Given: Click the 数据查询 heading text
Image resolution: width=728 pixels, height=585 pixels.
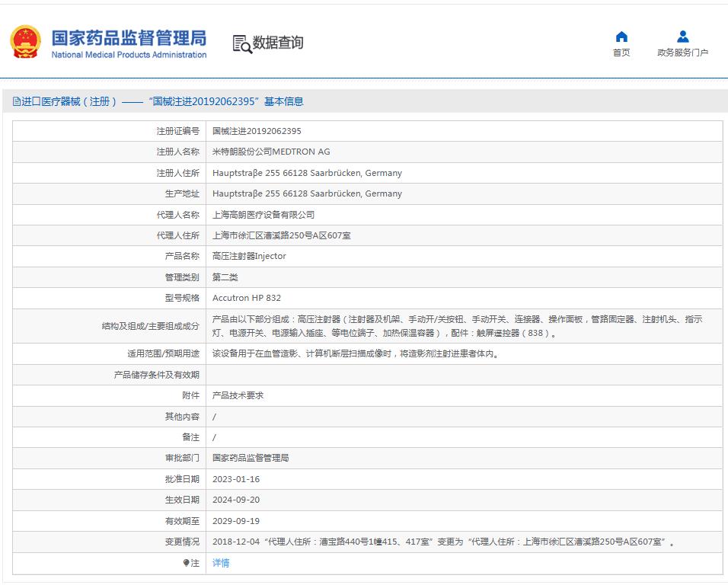Looking at the screenshot, I should pos(278,43).
